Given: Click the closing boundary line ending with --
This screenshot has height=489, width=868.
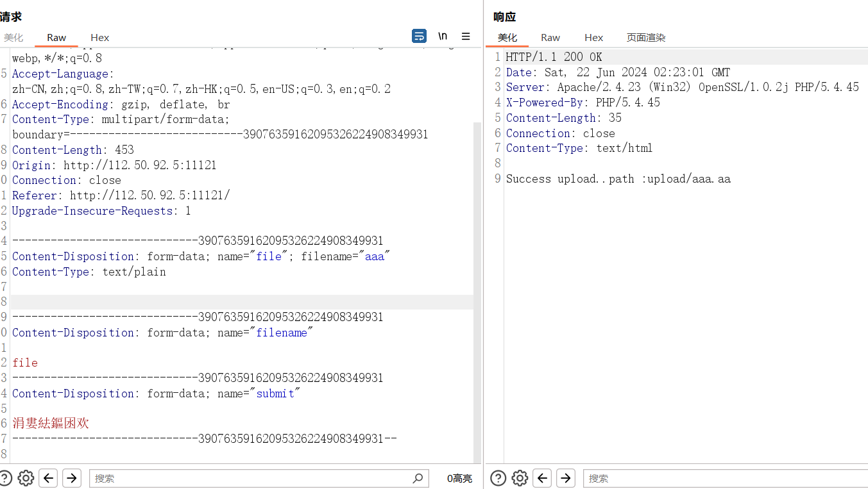Looking at the screenshot, I should click(205, 439).
